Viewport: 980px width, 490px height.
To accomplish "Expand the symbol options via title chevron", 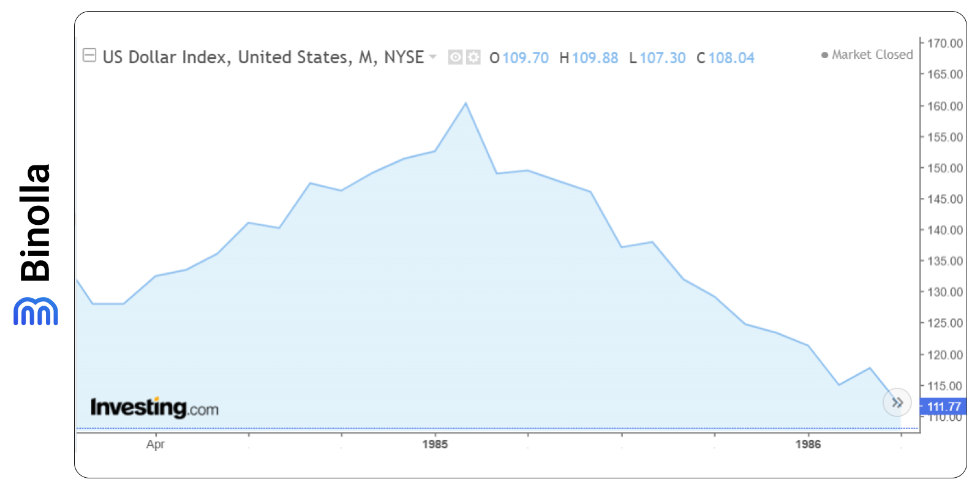I will (x=433, y=58).
